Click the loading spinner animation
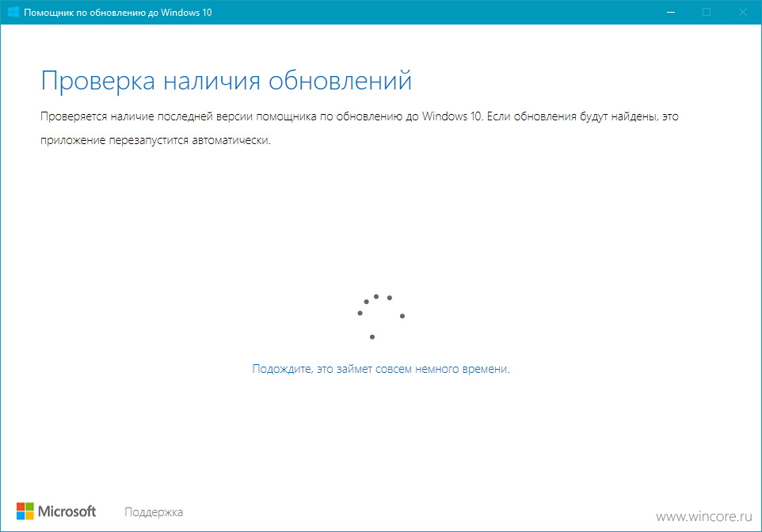Image resolution: width=762 pixels, height=532 pixels. point(381,317)
